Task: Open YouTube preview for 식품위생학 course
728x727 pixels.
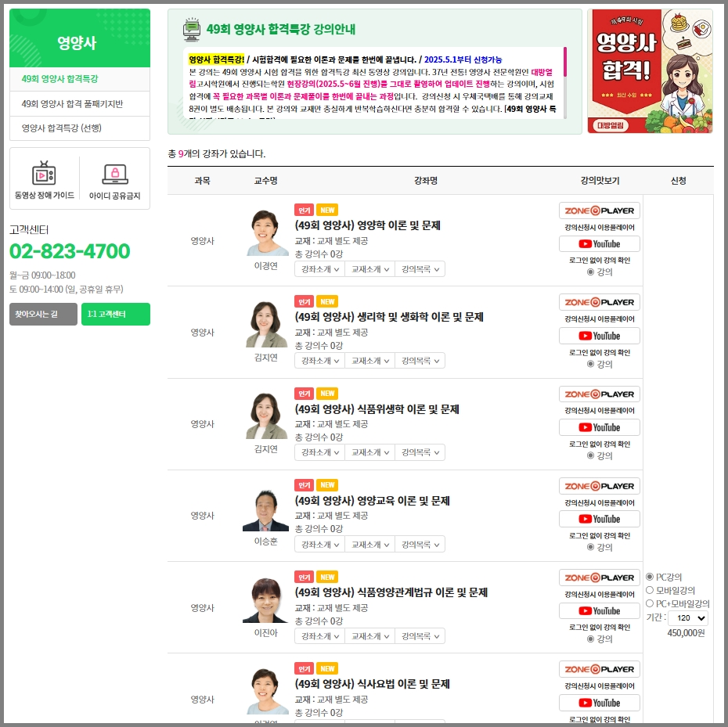Action: point(600,427)
